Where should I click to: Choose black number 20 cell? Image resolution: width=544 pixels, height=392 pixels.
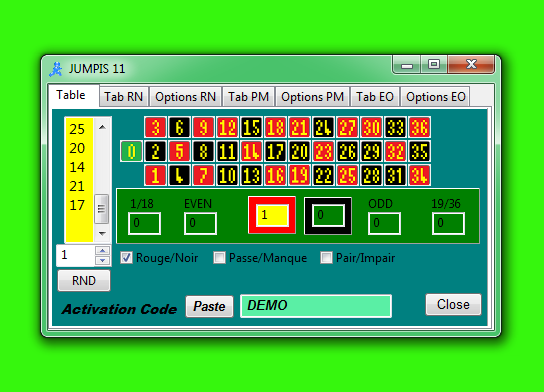point(299,151)
